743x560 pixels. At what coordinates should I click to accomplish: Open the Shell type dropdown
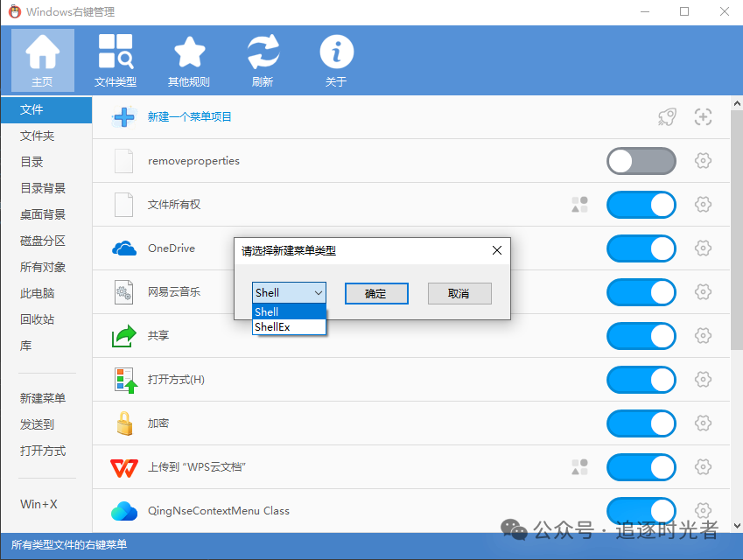(x=317, y=292)
